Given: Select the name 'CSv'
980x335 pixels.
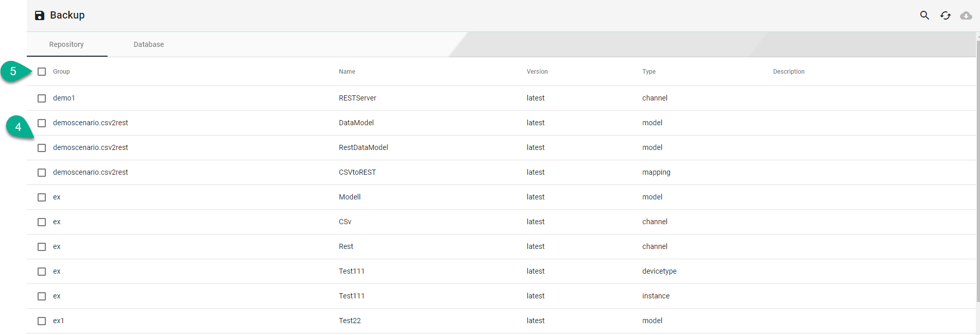Looking at the screenshot, I should pyautogui.click(x=345, y=222).
